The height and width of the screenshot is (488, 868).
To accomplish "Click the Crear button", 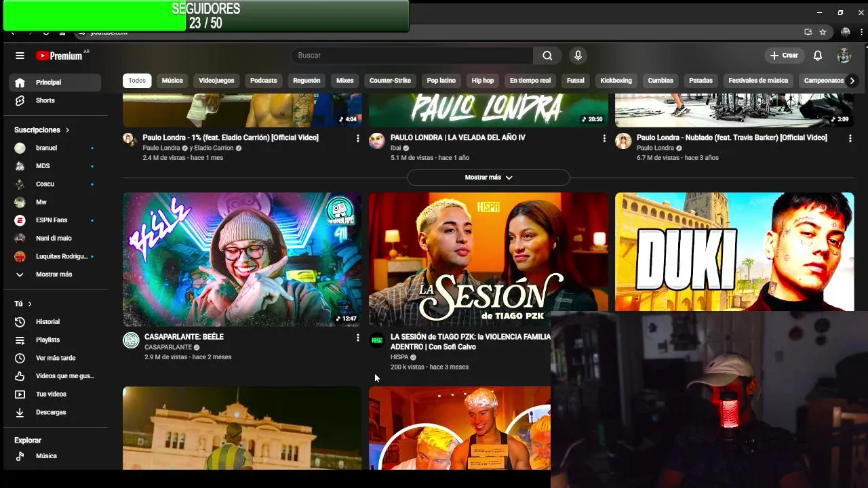I will tap(784, 56).
